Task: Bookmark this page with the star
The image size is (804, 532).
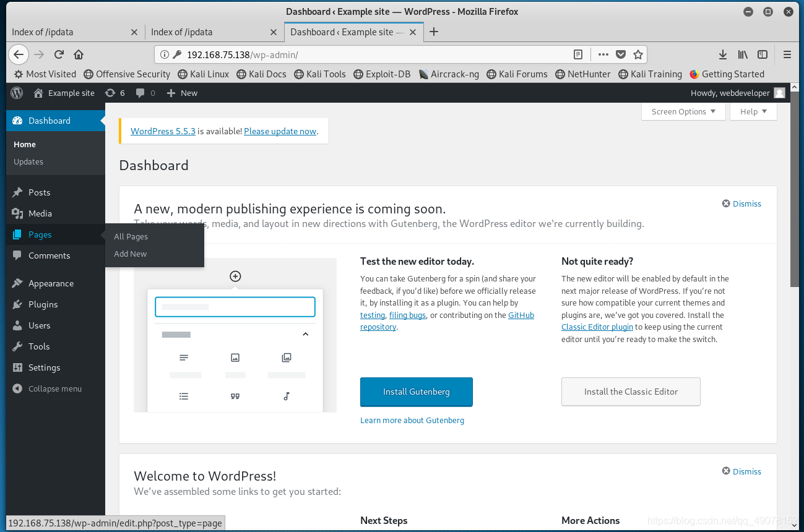Action: [638, 54]
